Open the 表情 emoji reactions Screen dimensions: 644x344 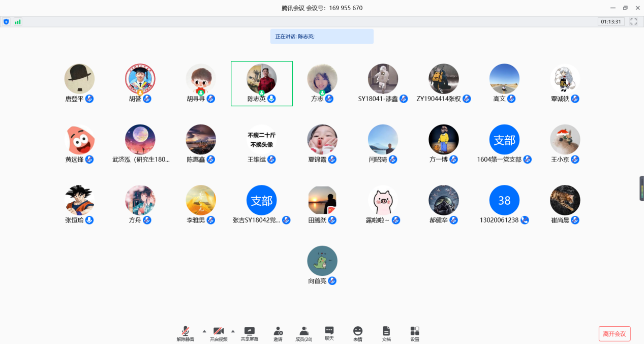click(358, 331)
